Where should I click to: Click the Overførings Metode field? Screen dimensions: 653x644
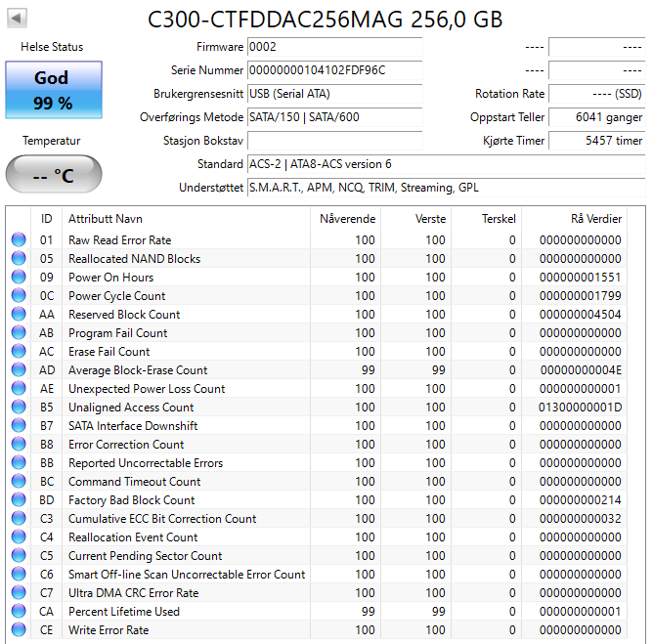coord(333,117)
